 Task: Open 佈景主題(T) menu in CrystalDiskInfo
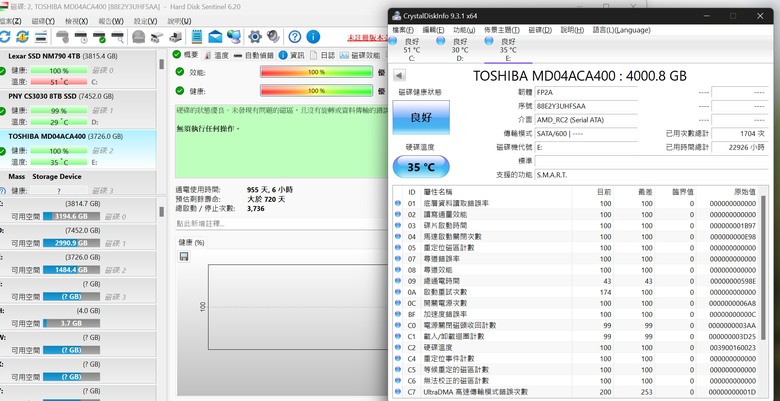click(x=501, y=30)
